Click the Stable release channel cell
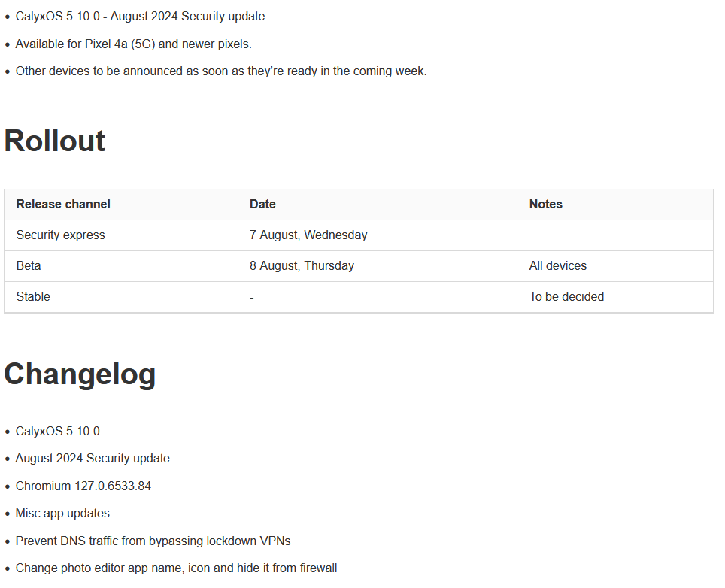The height and width of the screenshot is (588, 725). coord(33,296)
